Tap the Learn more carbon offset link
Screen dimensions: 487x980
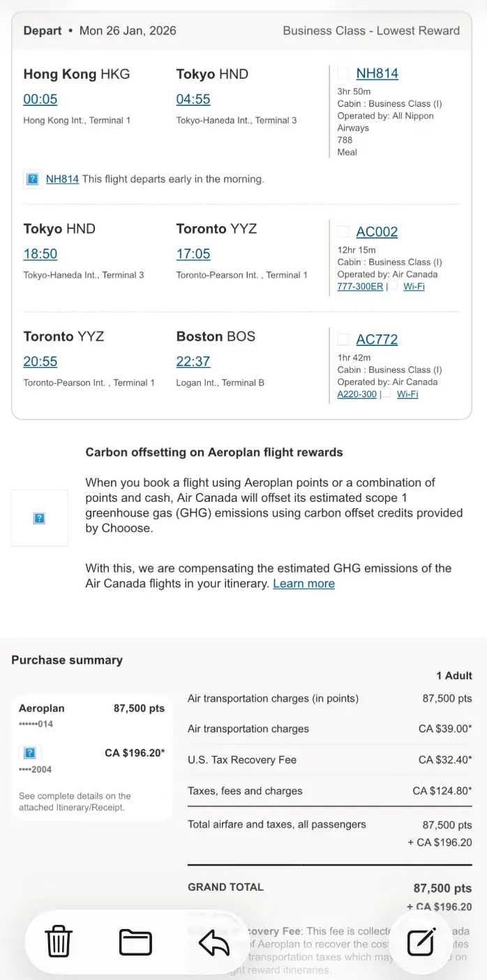tap(304, 584)
